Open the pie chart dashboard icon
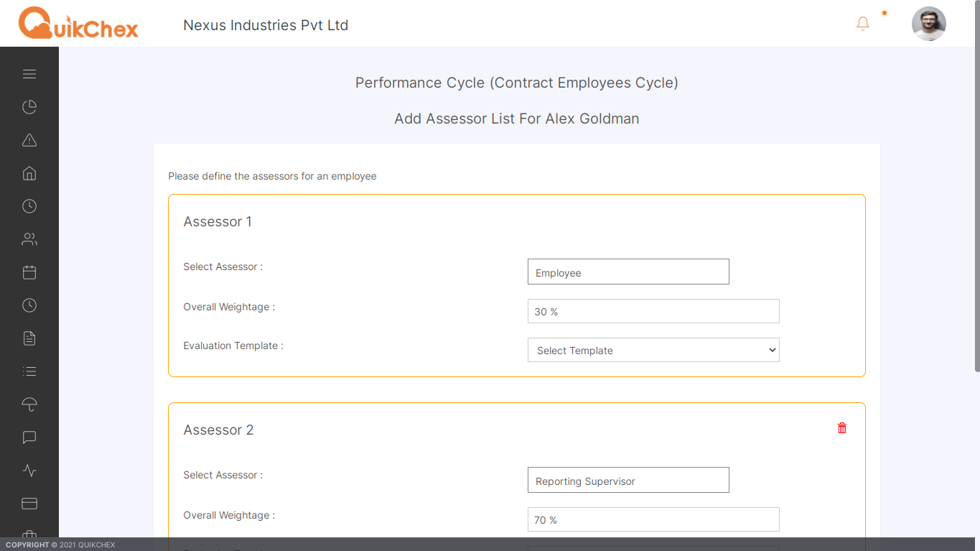 [29, 107]
